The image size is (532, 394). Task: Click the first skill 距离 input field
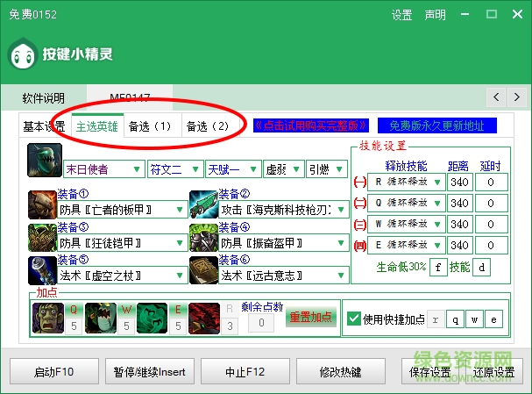click(x=460, y=183)
